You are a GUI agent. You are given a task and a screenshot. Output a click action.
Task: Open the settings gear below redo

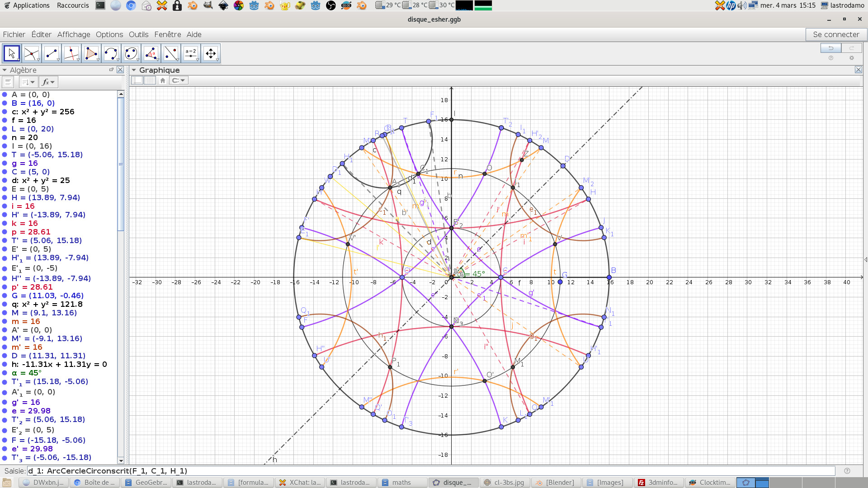pyautogui.click(x=852, y=58)
